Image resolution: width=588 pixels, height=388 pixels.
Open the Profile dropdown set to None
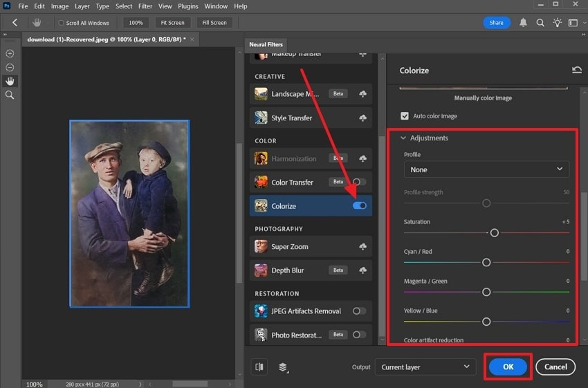[x=486, y=169]
